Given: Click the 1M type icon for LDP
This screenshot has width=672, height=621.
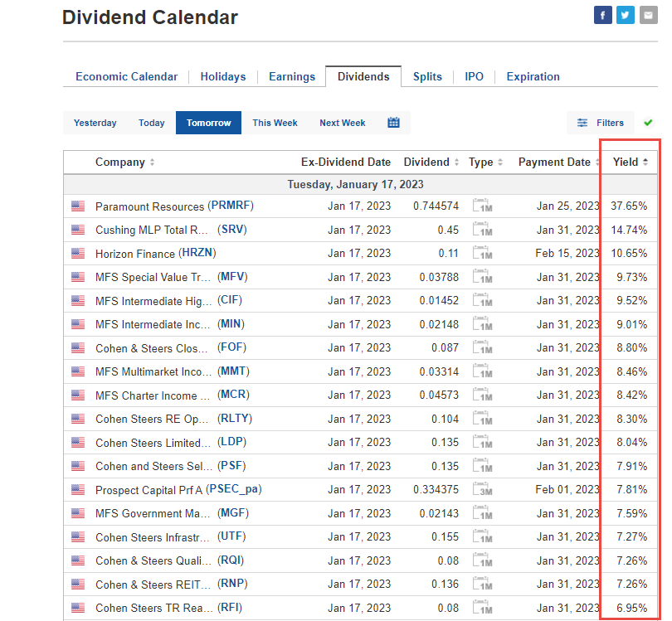Looking at the screenshot, I should click(482, 442).
